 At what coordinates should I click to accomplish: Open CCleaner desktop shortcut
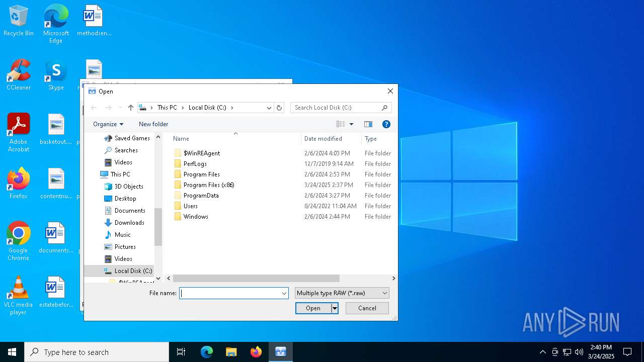(19, 75)
